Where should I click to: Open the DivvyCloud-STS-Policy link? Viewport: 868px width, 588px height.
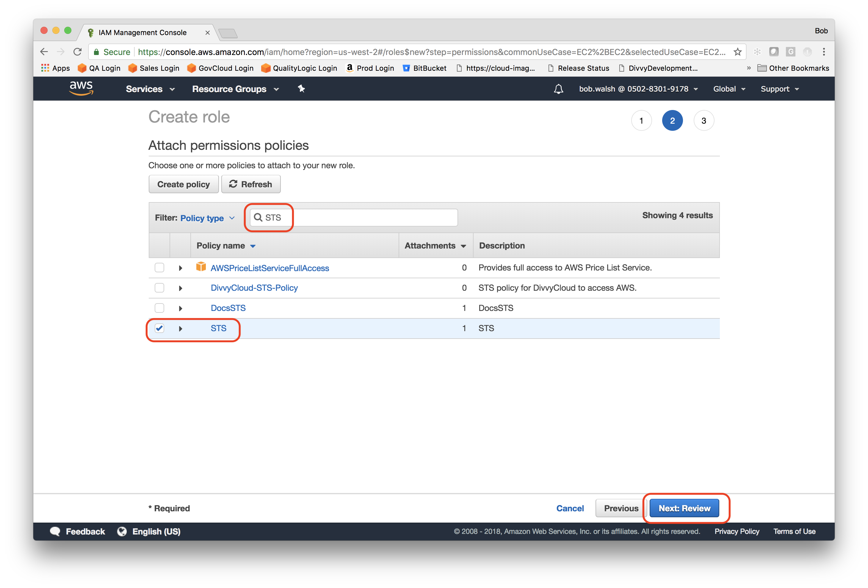(254, 288)
